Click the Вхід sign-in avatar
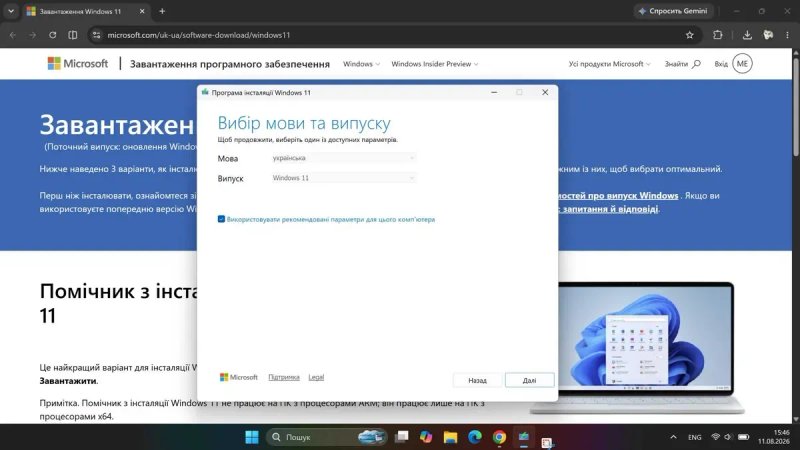800x450 pixels. (742, 64)
